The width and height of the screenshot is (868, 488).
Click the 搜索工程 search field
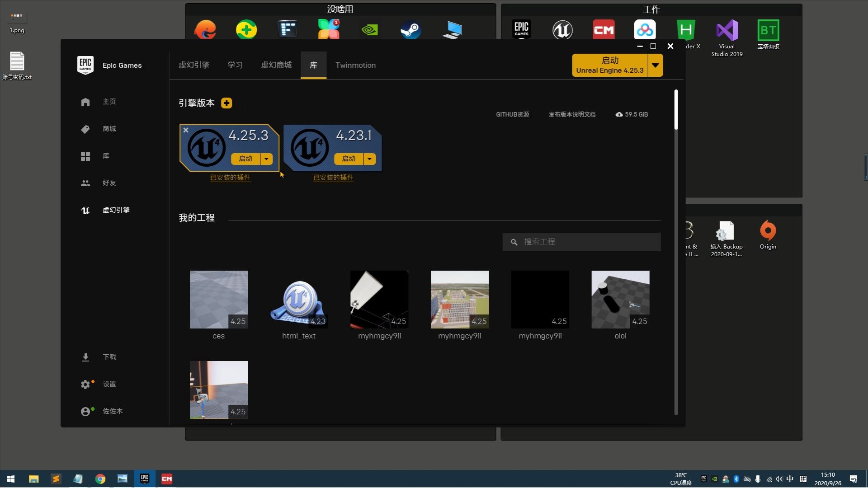[581, 242]
